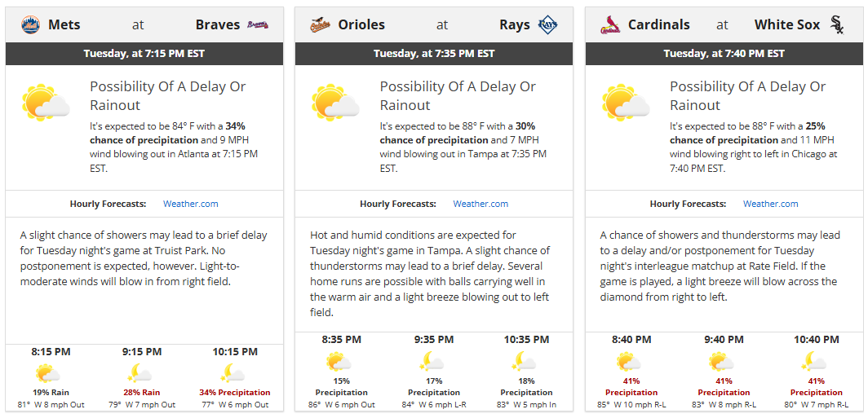Click the Orioles team name
The width and height of the screenshot is (868, 418).
(361, 25)
